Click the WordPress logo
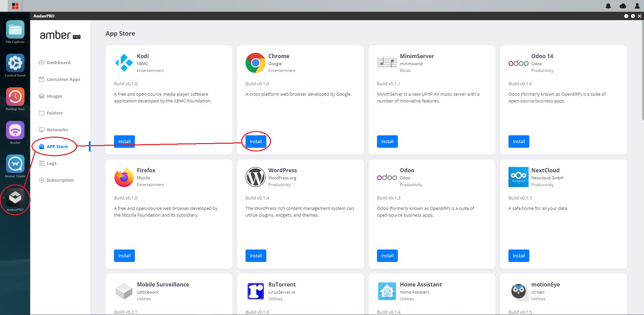Screen dimensions: 644x315 tap(256, 177)
